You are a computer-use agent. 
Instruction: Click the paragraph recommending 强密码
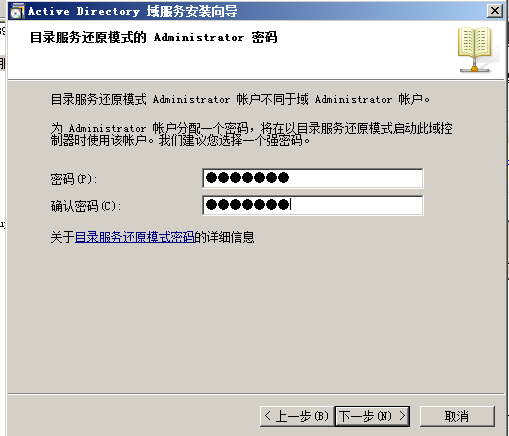click(252, 134)
